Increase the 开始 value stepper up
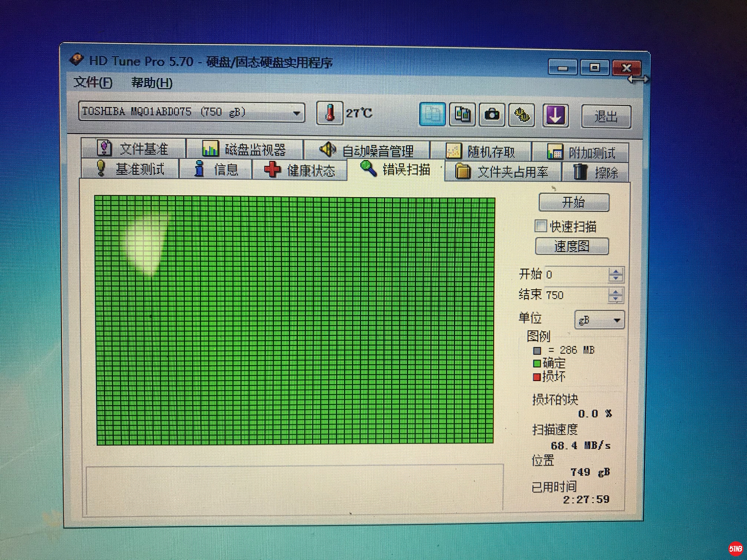Image resolution: width=747 pixels, height=560 pixels. 616,271
